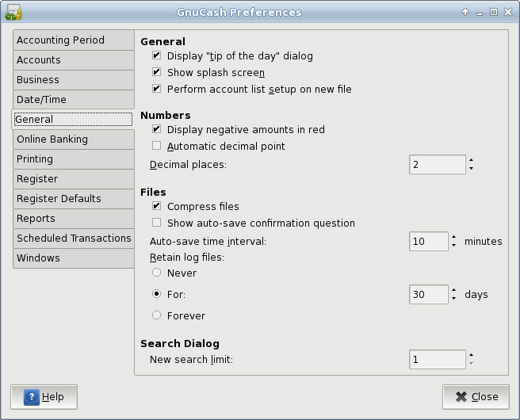Increase New search limit with up arrow

[x=471, y=355]
